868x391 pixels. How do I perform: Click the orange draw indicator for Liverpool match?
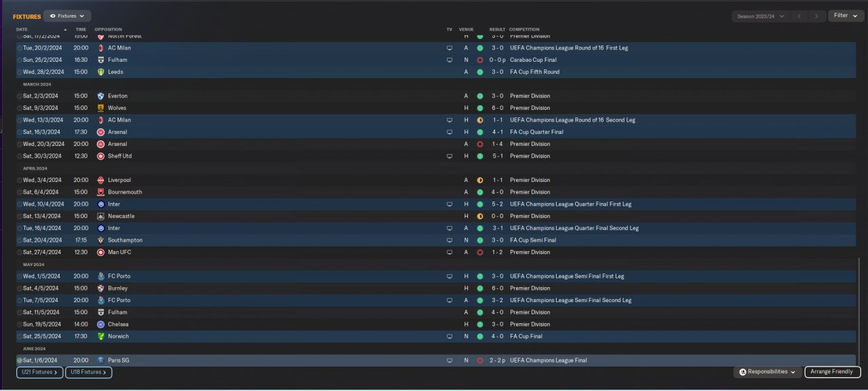[479, 181]
